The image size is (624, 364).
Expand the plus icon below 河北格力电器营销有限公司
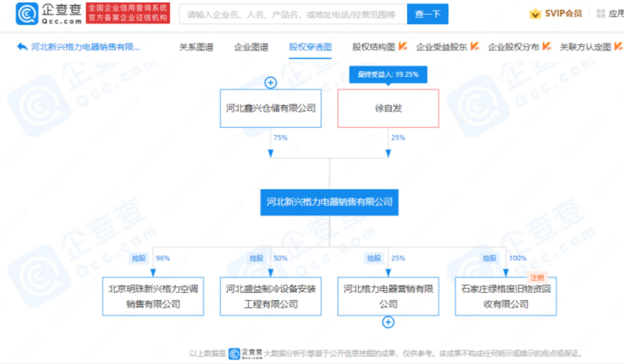point(388,322)
